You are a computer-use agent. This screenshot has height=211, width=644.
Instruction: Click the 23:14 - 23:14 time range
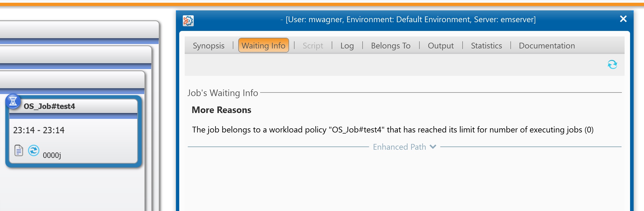point(39,130)
